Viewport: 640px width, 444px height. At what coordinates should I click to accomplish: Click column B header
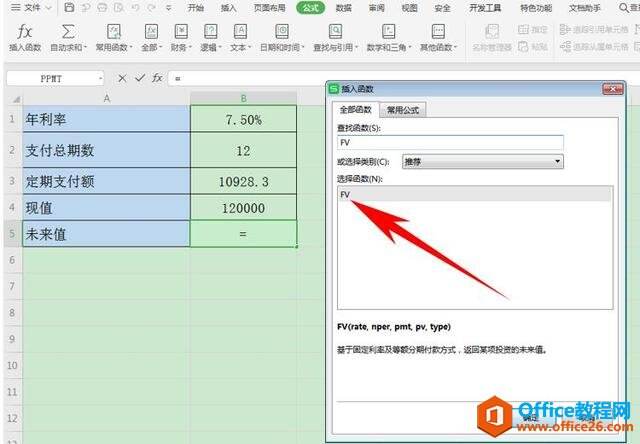pos(243,99)
